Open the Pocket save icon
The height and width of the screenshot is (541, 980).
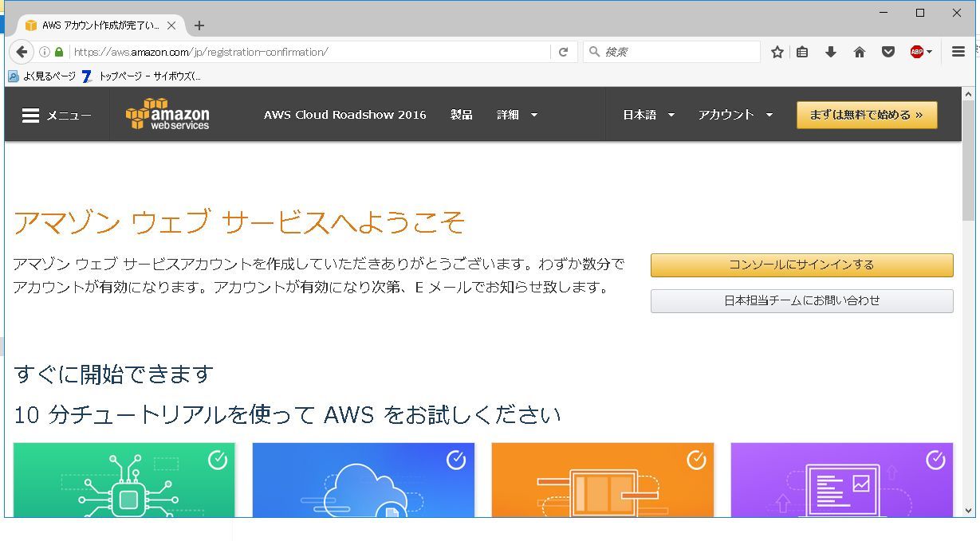click(888, 52)
